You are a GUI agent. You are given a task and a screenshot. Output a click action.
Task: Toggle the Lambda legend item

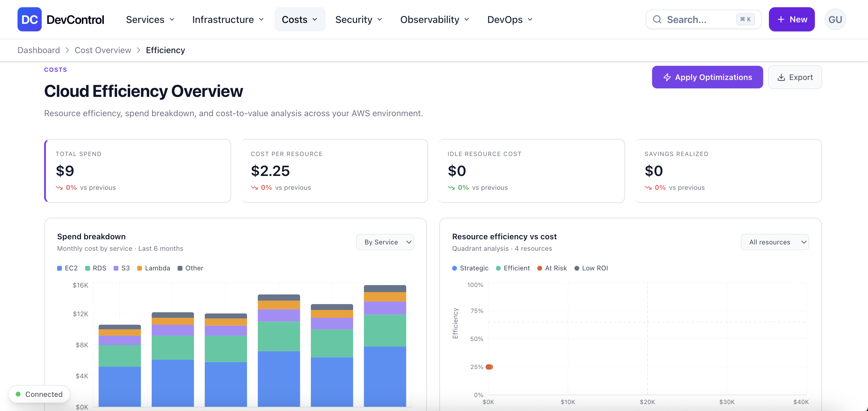tap(154, 268)
